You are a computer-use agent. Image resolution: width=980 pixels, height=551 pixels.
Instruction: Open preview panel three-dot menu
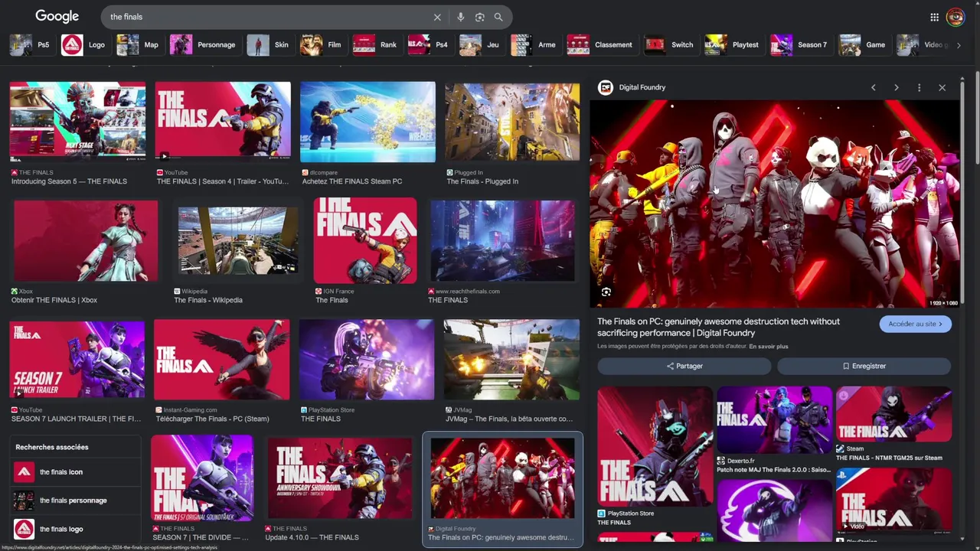pos(919,87)
